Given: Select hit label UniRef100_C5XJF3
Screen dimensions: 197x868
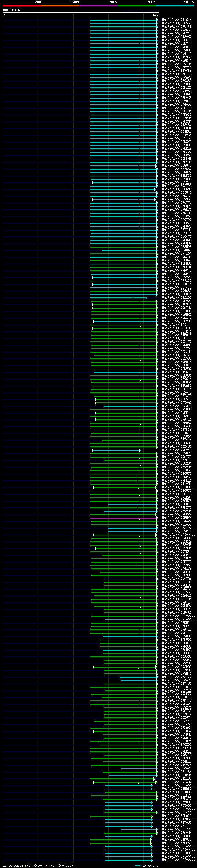Looking at the screenshot, I should (176, 342).
